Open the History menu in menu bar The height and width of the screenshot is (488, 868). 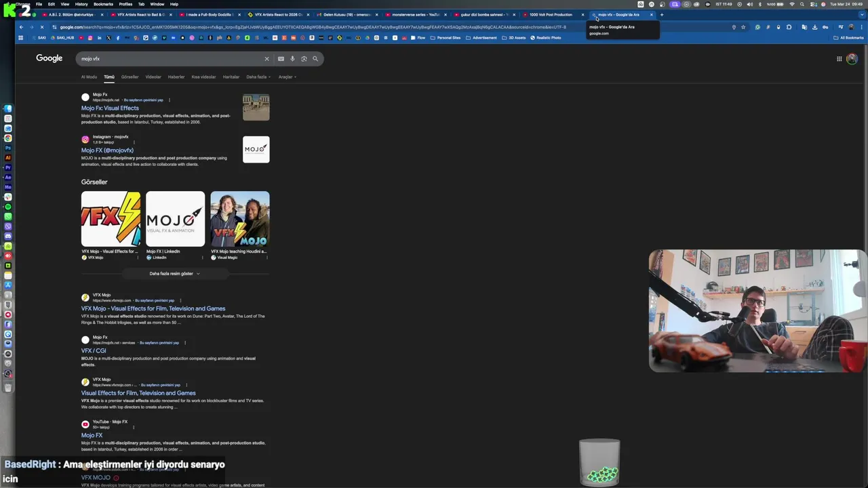click(81, 4)
